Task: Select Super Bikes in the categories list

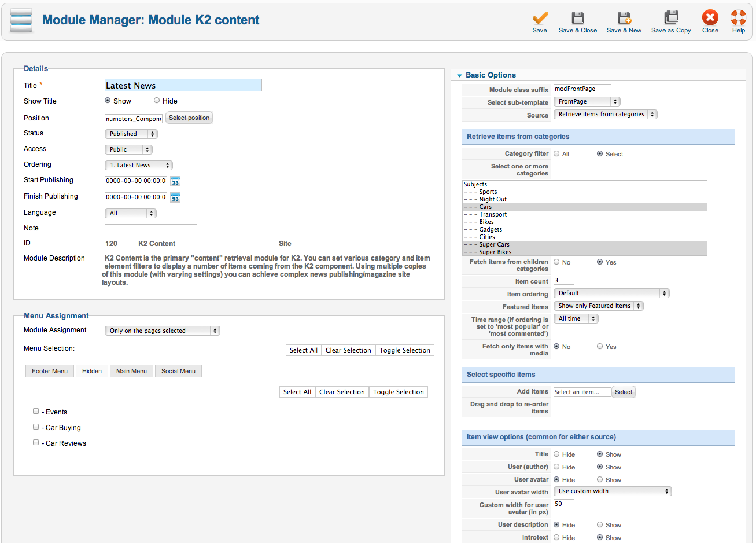Action: (585, 252)
